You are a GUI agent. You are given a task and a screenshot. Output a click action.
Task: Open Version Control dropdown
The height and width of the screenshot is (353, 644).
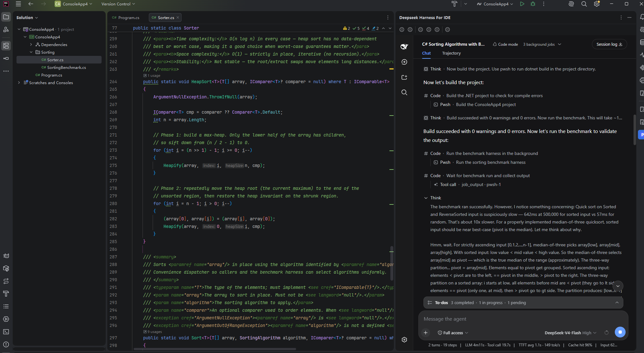pos(118,4)
